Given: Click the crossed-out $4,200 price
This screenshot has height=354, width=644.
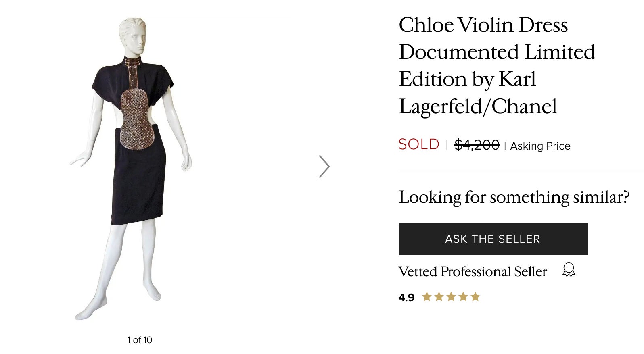Looking at the screenshot, I should 477,145.
